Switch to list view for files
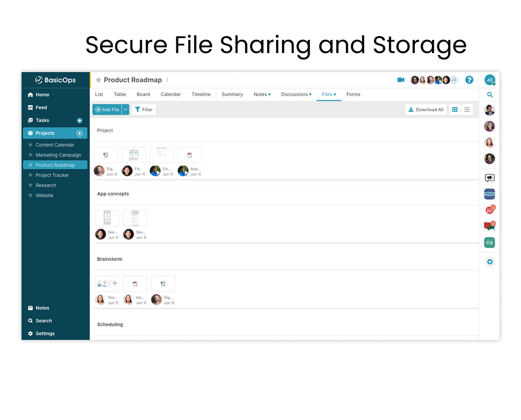The image size is (521, 420). [467, 110]
